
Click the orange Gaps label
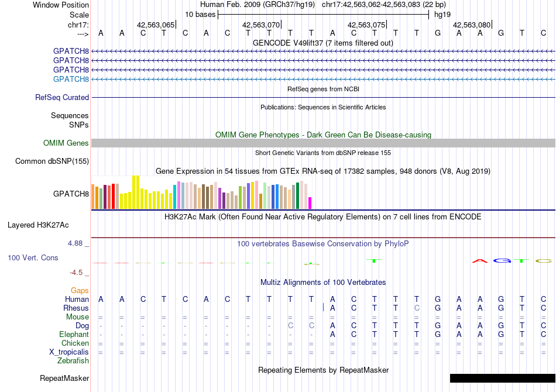pos(80,291)
